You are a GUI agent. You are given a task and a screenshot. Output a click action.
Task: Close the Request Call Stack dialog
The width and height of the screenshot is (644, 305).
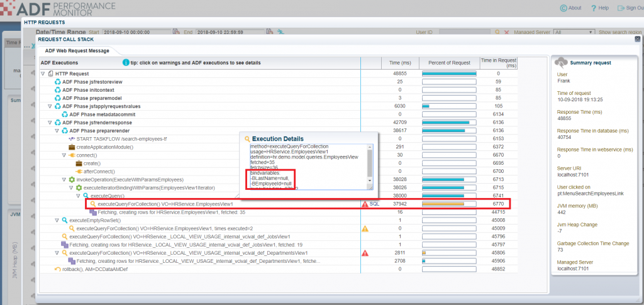pos(637,39)
